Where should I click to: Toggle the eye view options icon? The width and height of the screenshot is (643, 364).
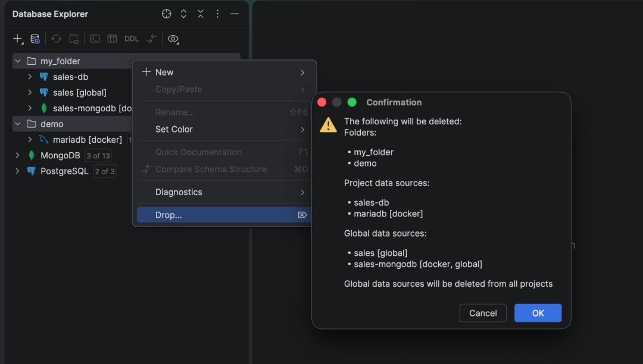pos(173,39)
